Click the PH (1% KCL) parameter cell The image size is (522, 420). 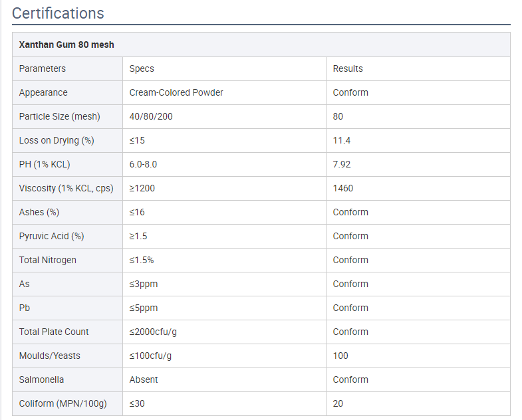68,164
